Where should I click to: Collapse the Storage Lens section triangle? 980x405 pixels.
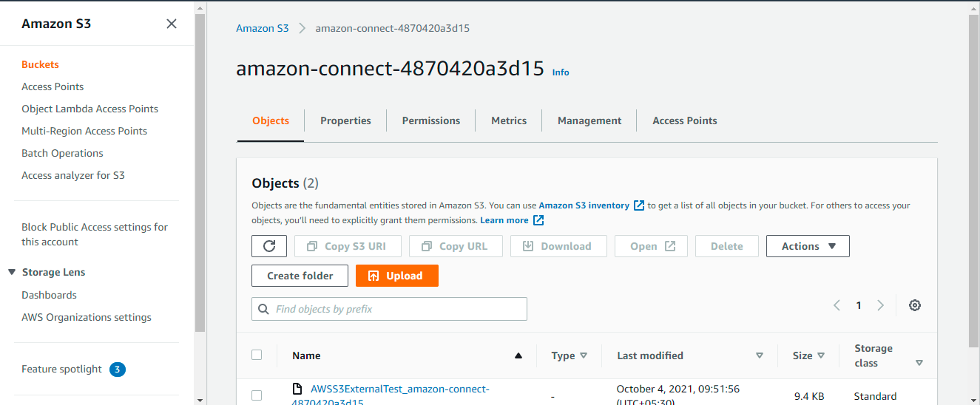pyautogui.click(x=12, y=272)
